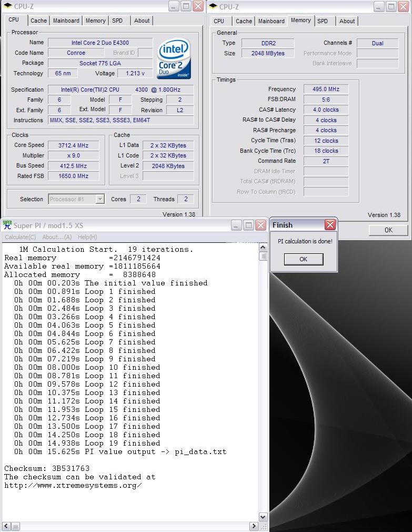
Task: Click the right CPU-Z window title icon
Action: pos(213,6)
